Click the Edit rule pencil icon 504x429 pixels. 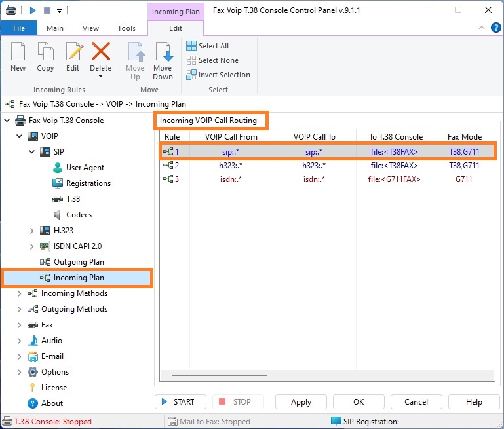74,51
